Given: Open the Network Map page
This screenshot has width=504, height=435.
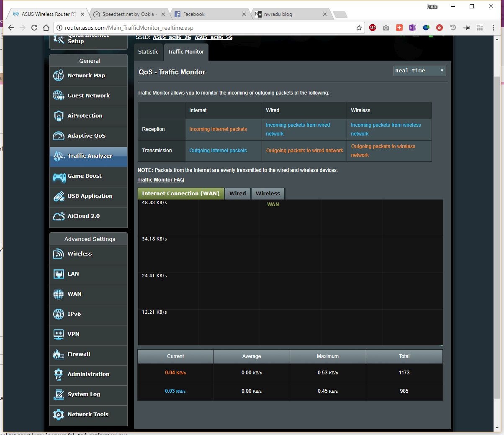Looking at the screenshot, I should (x=88, y=76).
